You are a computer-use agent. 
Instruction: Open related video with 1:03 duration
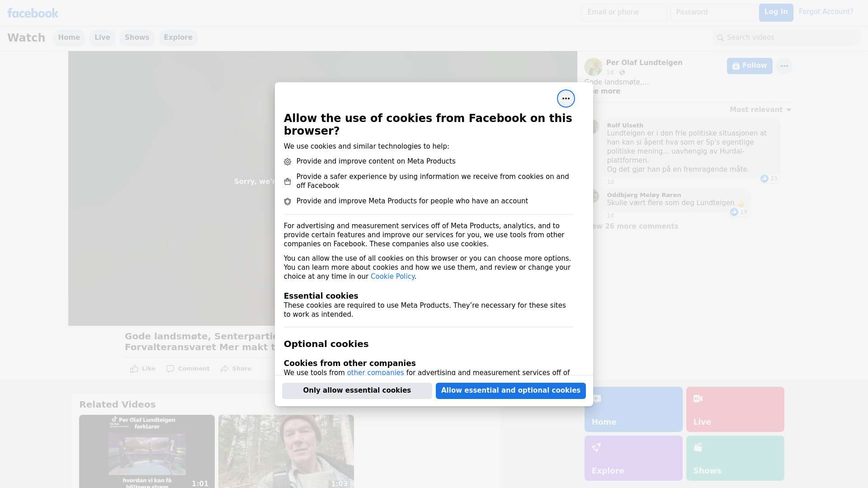point(286,451)
